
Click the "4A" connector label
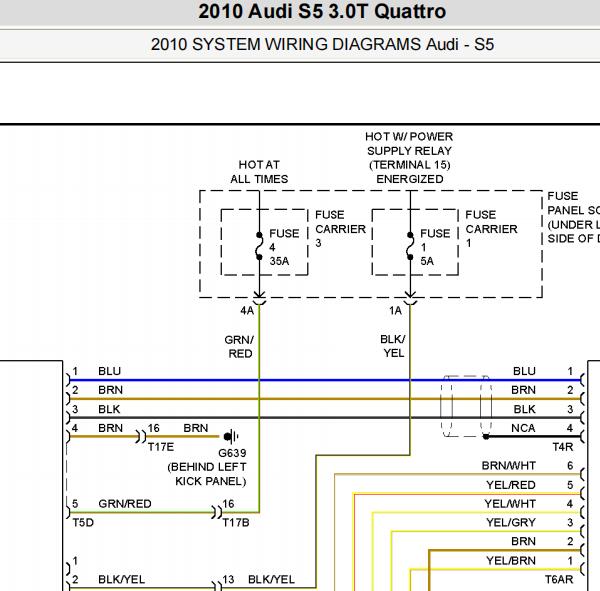pyautogui.click(x=247, y=311)
